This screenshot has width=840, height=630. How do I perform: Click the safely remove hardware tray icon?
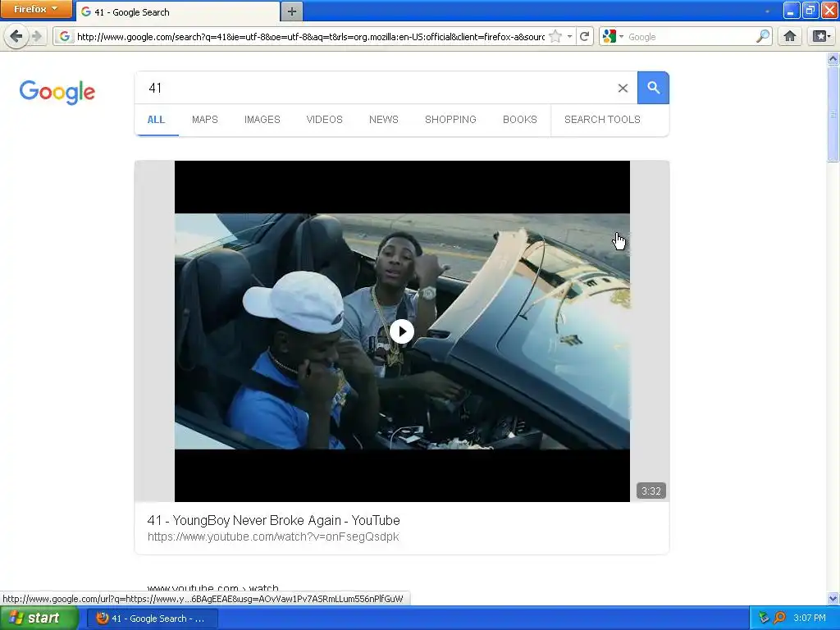pos(764,619)
